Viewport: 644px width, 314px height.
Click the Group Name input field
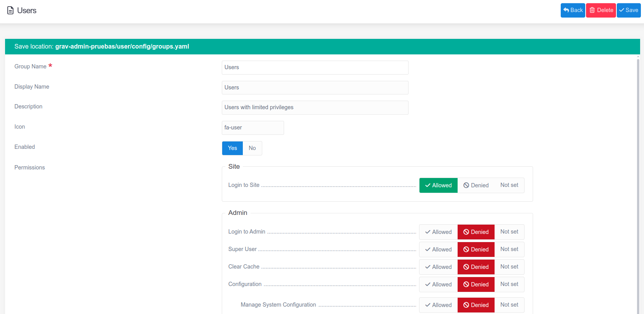point(315,68)
